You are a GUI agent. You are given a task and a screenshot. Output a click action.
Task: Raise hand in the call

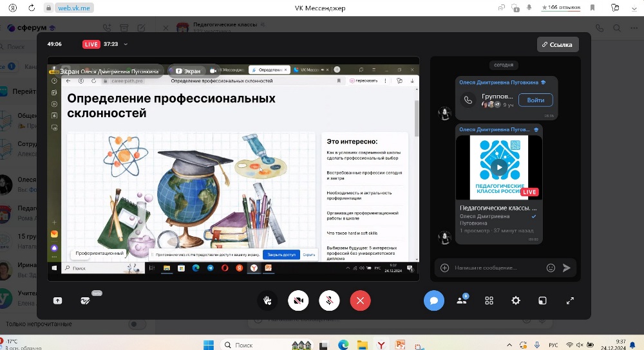click(x=267, y=300)
